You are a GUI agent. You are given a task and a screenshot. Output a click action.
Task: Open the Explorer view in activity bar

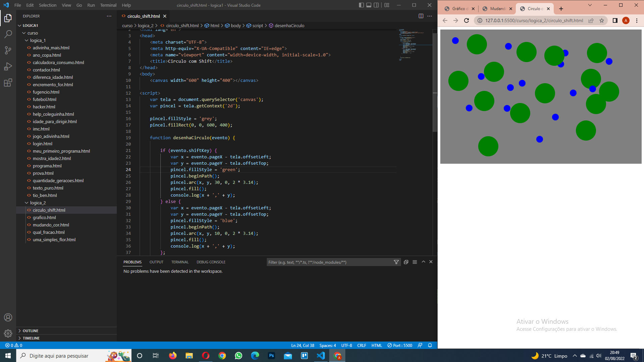tap(8, 18)
